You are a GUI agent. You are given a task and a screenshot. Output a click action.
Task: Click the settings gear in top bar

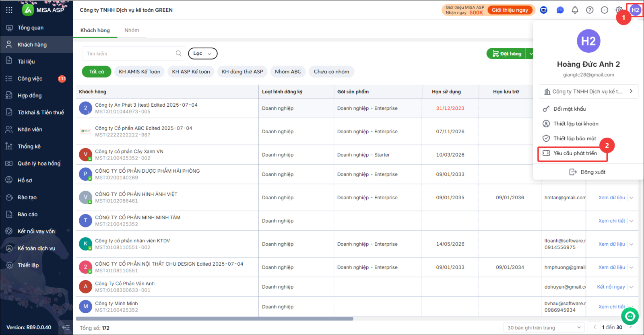(619, 10)
